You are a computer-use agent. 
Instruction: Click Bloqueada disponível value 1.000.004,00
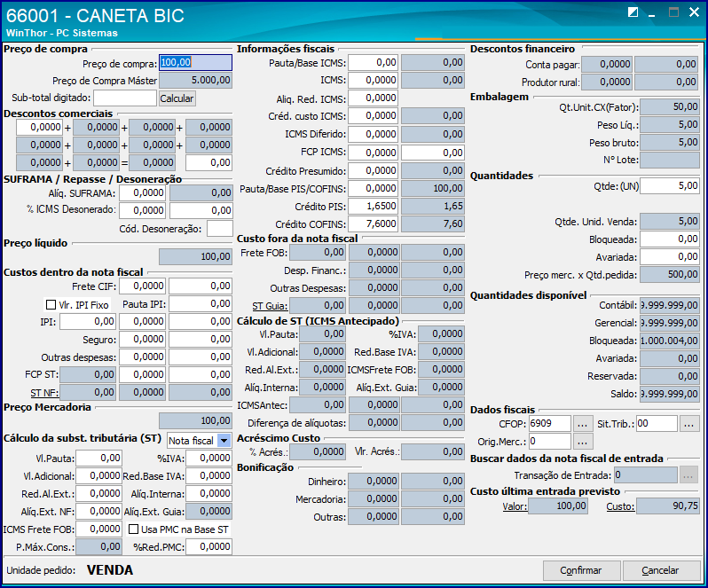670,341
